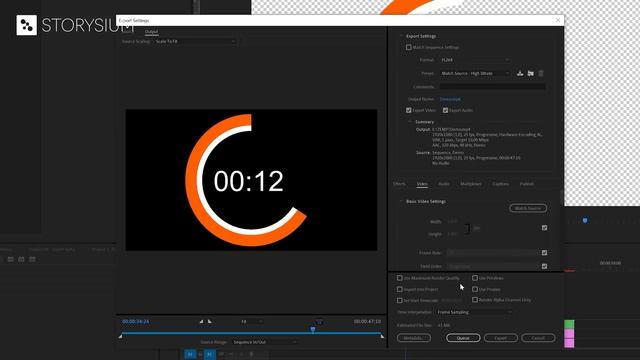
Task: Click the Cancel button
Action: pyautogui.click(x=538, y=338)
